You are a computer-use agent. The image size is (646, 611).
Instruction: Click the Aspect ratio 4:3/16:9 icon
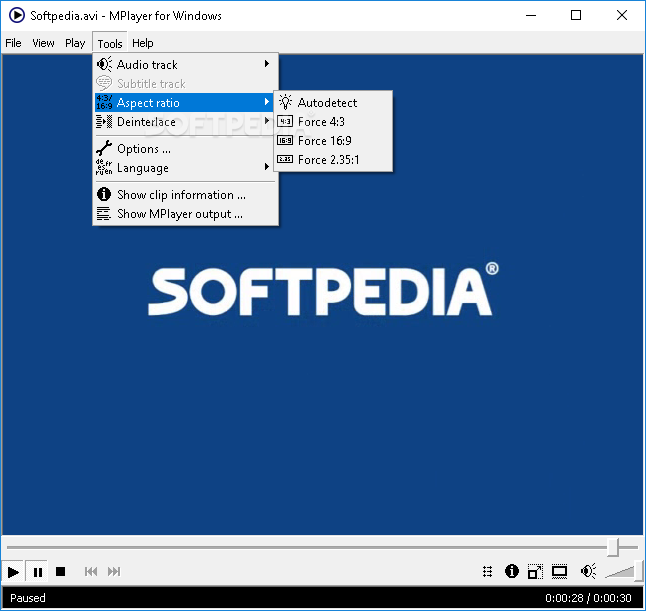(x=104, y=103)
